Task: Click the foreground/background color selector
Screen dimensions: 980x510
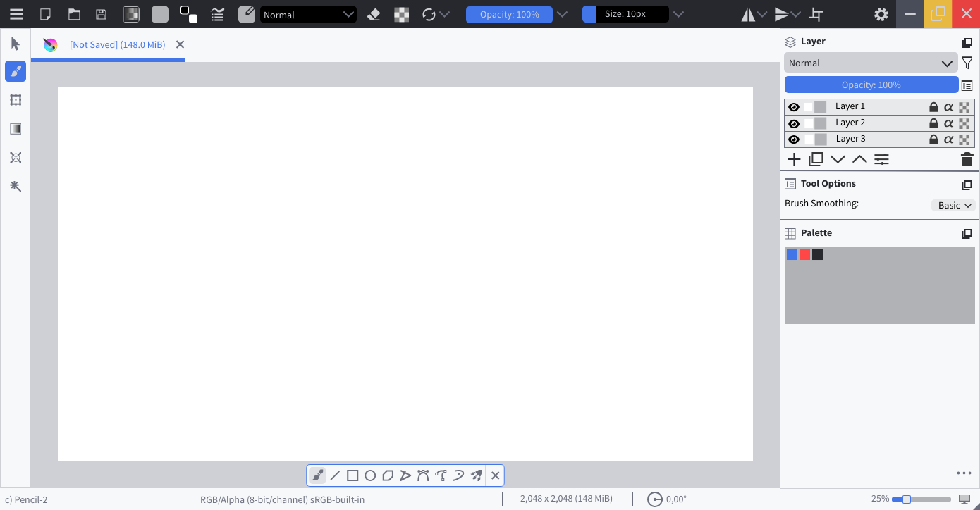Action: pos(188,14)
